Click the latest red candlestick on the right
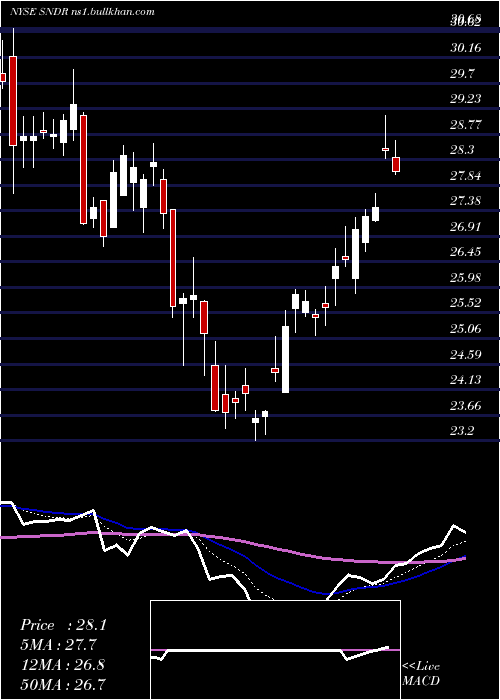 coord(396,164)
